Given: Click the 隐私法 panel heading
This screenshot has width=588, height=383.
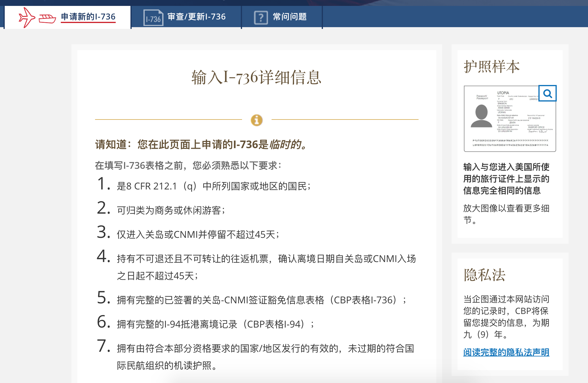Looking at the screenshot, I should [x=484, y=275].
